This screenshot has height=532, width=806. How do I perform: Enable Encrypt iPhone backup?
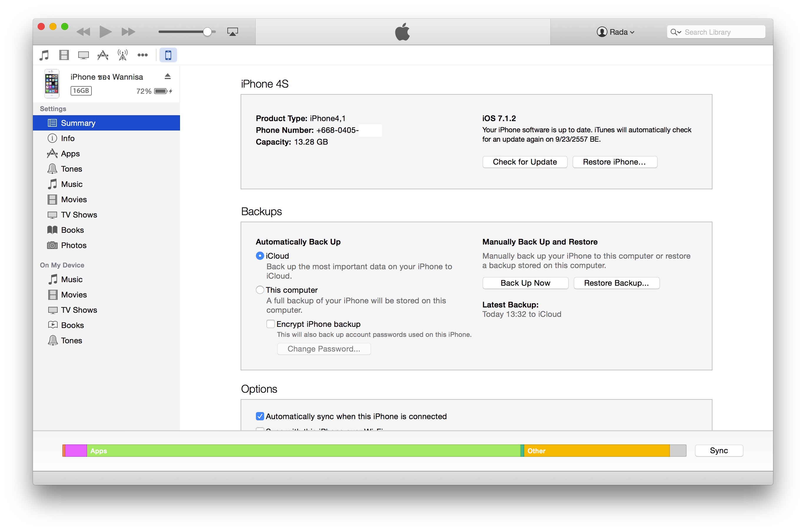pyautogui.click(x=270, y=324)
